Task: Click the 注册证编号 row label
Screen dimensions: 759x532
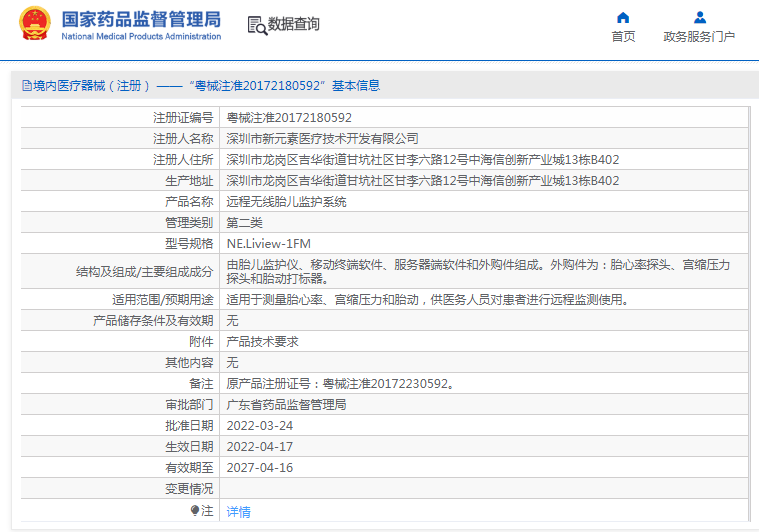Action: tap(183, 118)
